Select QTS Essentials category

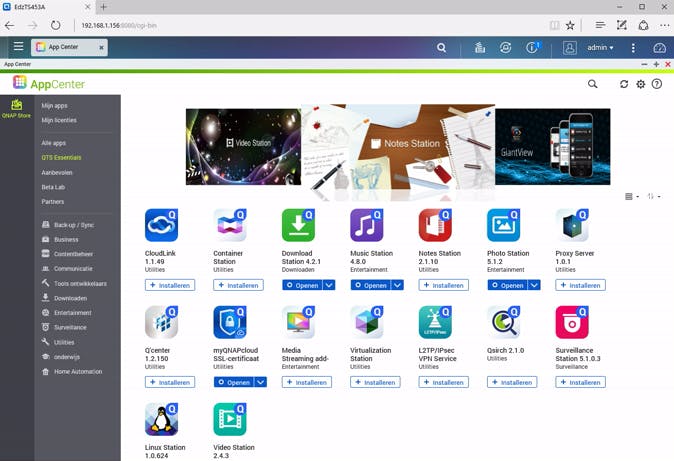point(61,157)
